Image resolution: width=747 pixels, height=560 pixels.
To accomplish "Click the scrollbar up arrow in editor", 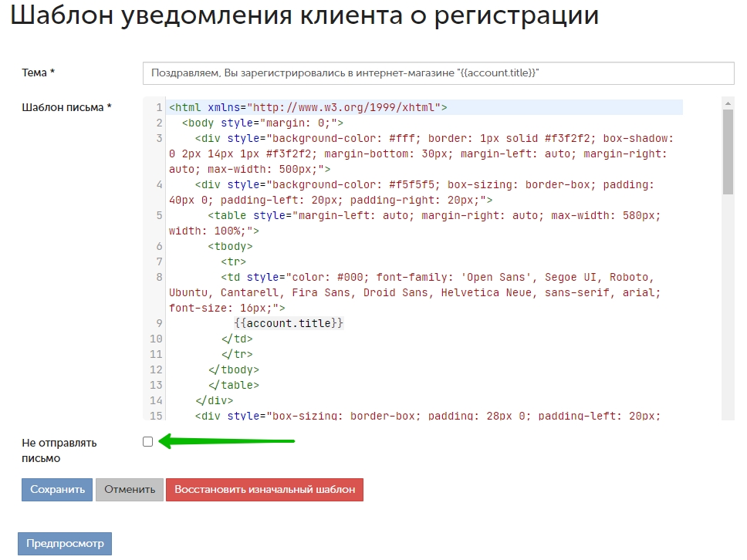I will [x=728, y=103].
